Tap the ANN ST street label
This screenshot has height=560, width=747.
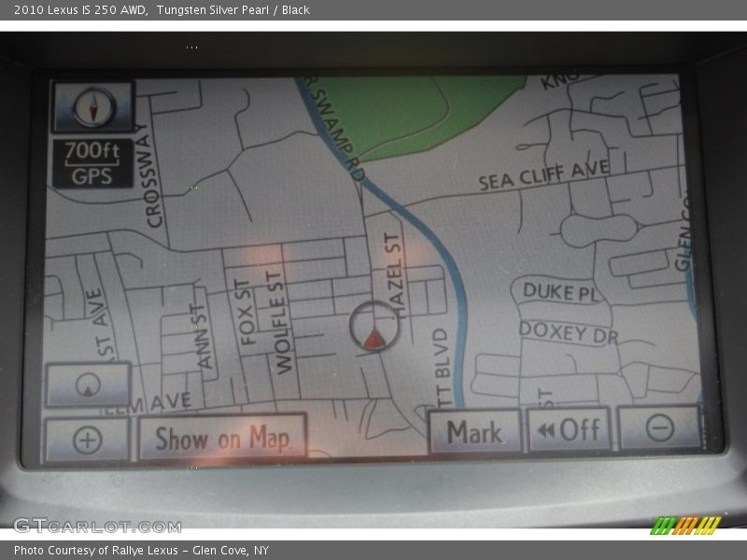click(x=202, y=337)
